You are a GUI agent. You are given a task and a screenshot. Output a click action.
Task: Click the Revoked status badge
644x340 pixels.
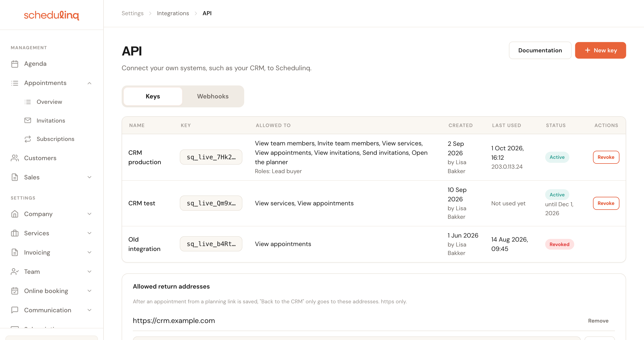click(x=559, y=244)
